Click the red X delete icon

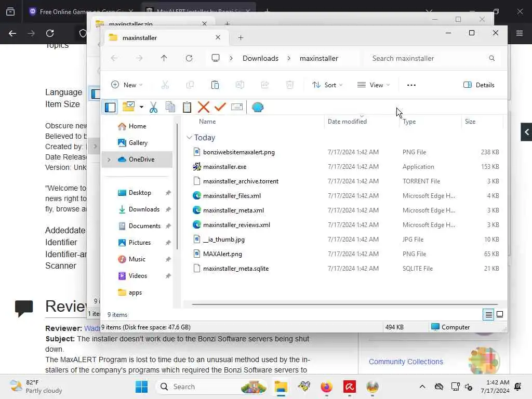[x=204, y=107]
